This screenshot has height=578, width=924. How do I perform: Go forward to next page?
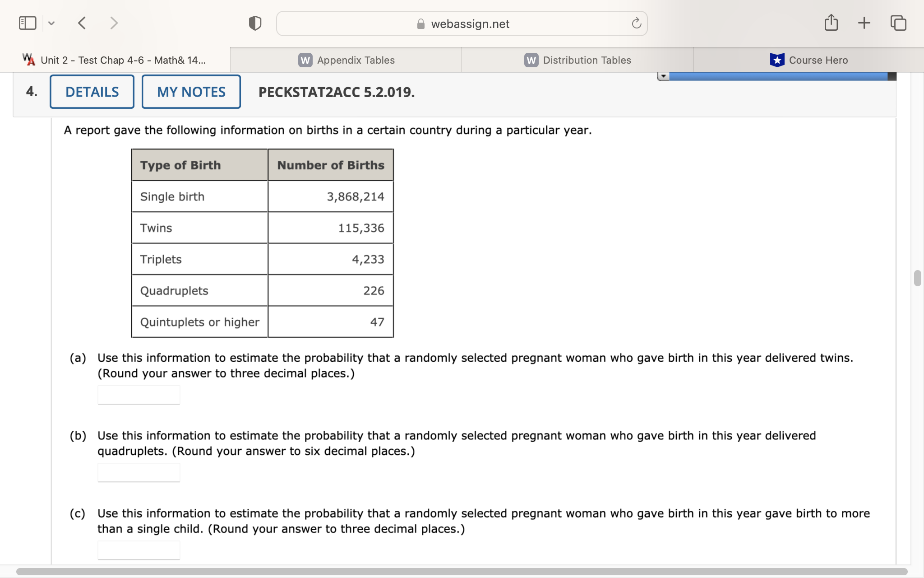(x=114, y=23)
